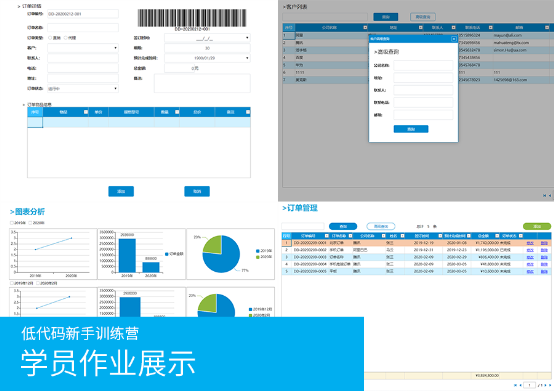Tick the 2020年 checkbox above the charts

coord(30,223)
